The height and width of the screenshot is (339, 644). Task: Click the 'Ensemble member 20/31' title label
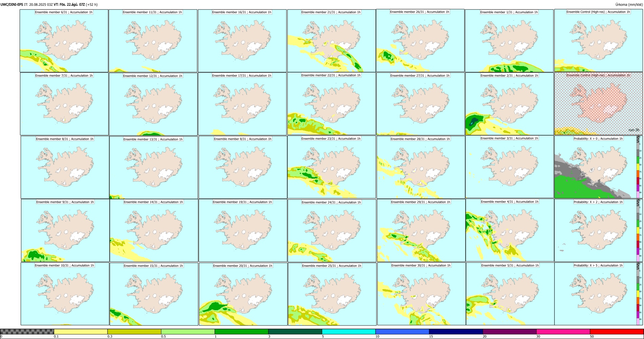point(243,266)
